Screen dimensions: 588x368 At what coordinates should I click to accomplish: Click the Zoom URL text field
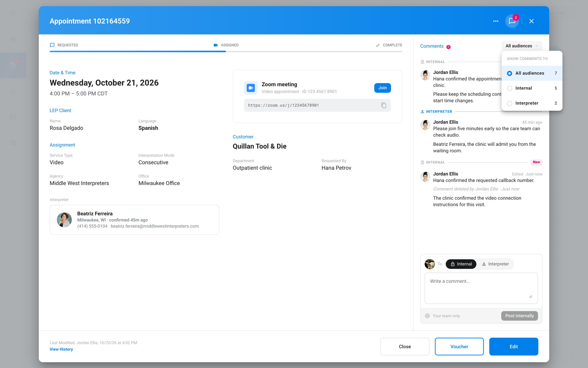[317, 105]
